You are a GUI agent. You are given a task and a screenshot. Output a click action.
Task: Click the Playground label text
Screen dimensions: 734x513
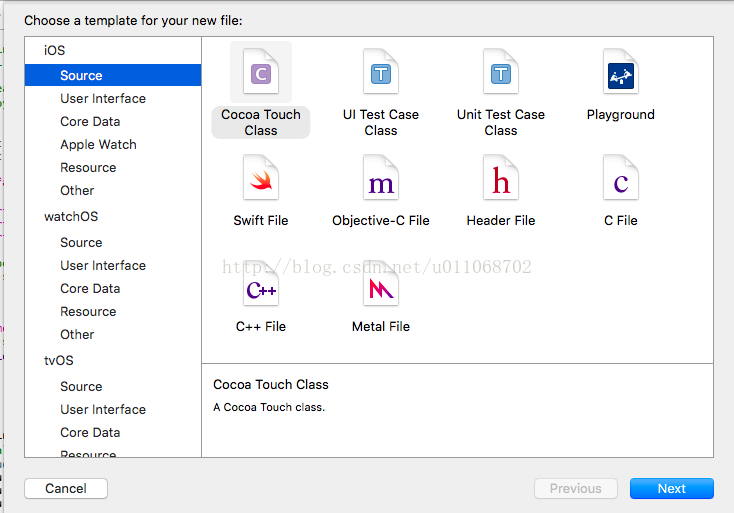tap(621, 114)
